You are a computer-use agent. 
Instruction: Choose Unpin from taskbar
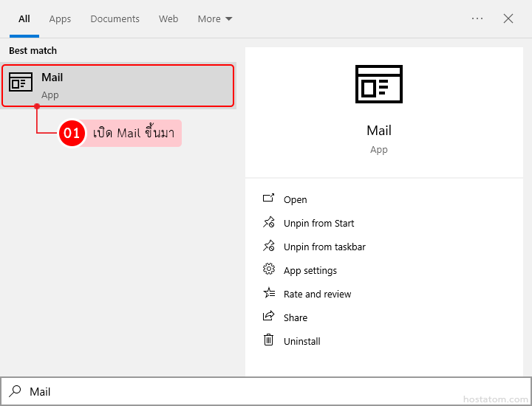tap(324, 247)
